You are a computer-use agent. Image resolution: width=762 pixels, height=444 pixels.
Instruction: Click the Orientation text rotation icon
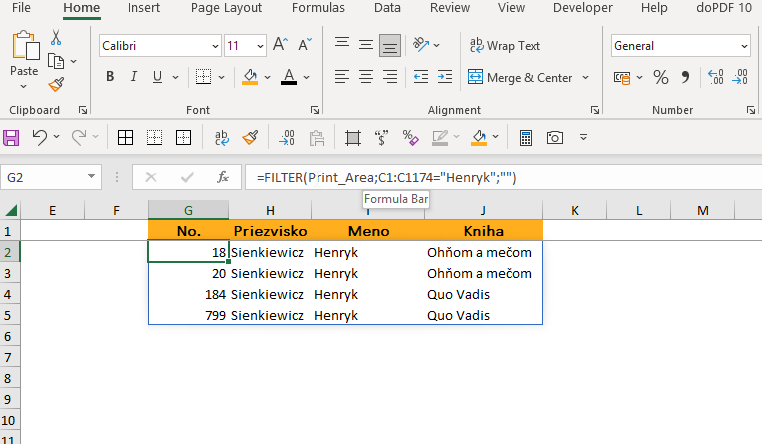(421, 45)
